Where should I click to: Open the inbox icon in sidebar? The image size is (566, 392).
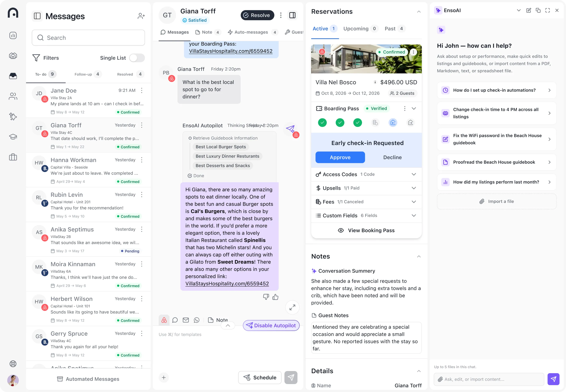13,76
